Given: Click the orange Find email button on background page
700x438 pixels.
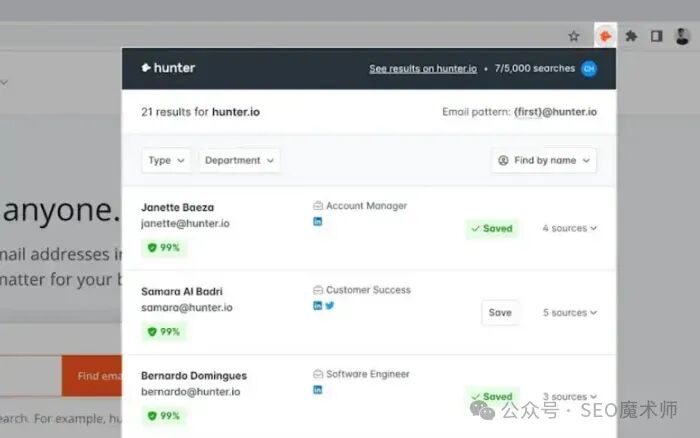Looking at the screenshot, I should click(x=92, y=376).
